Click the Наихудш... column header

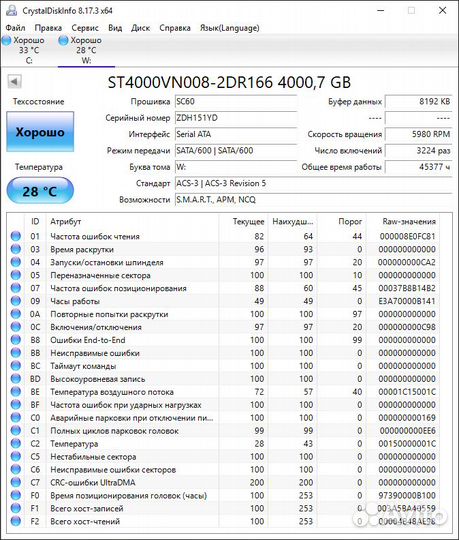(x=293, y=221)
